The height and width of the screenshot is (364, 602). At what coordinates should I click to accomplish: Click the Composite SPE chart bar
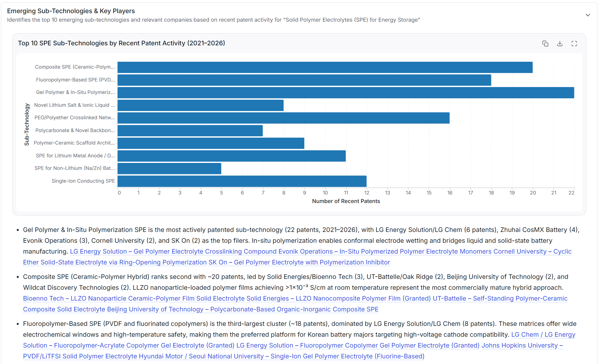pyautogui.click(x=325, y=67)
